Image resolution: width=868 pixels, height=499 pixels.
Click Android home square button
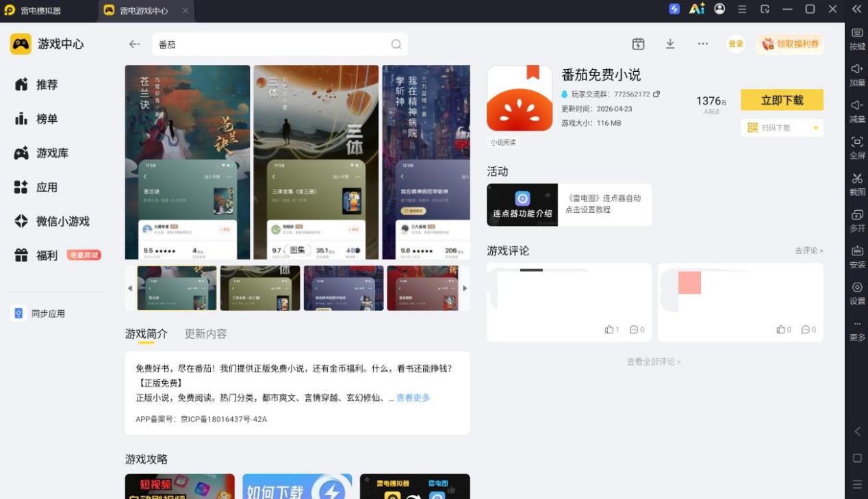coord(857,458)
